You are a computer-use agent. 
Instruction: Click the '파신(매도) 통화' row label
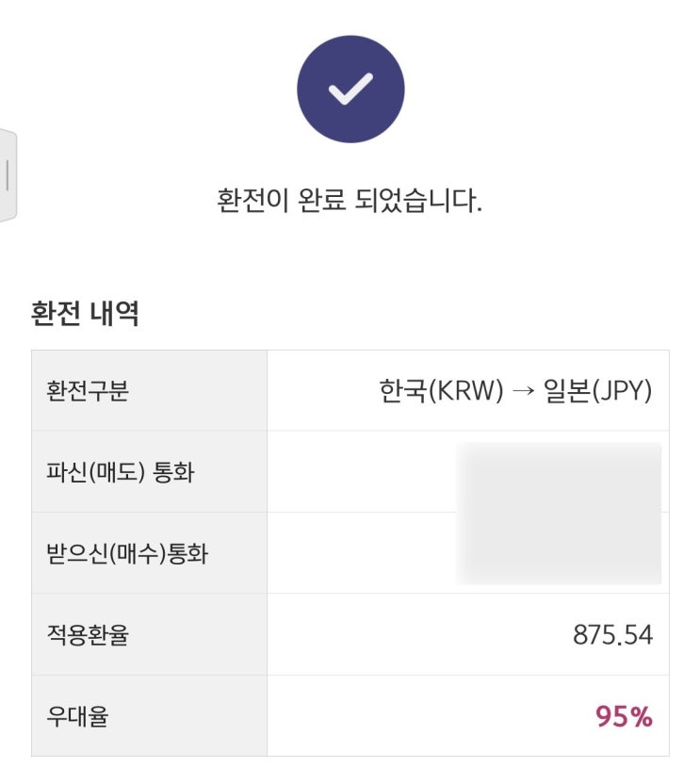click(120, 472)
